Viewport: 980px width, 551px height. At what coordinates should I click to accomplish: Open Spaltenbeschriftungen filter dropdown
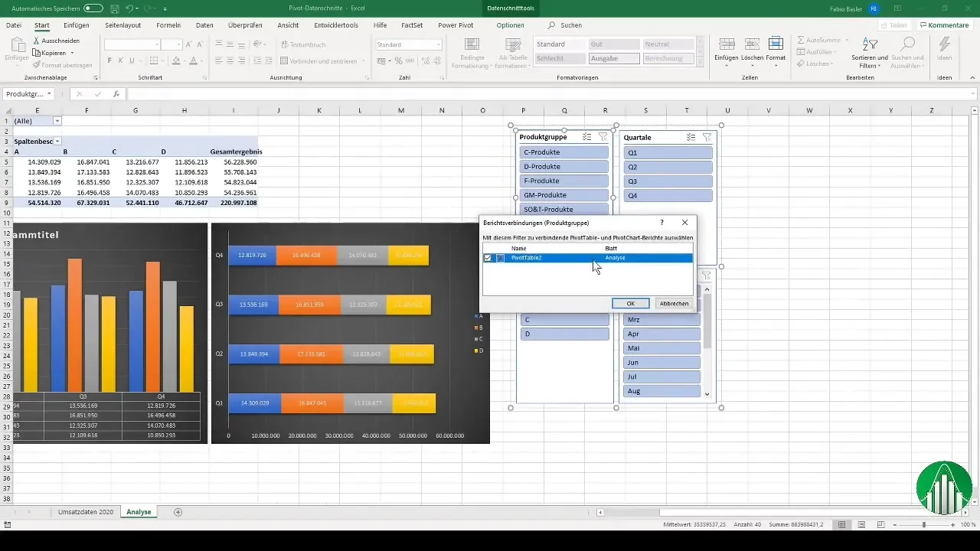tap(57, 142)
